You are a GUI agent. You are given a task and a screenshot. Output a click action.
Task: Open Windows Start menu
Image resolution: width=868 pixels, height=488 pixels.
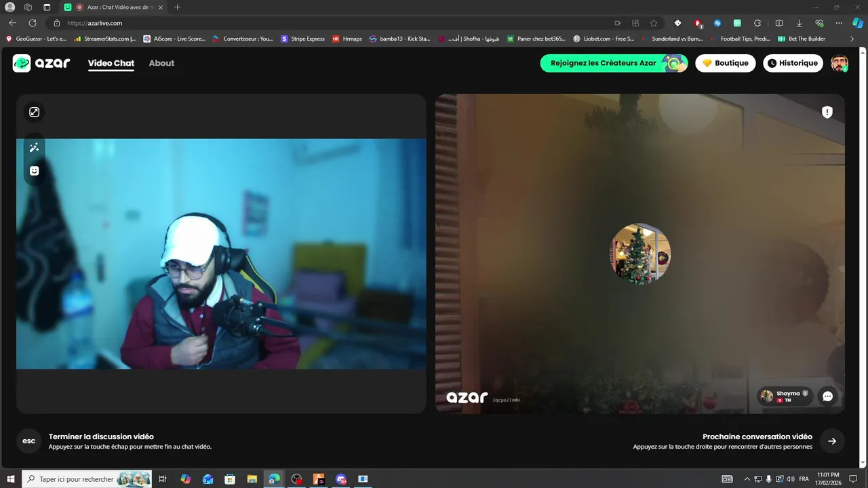(11, 479)
